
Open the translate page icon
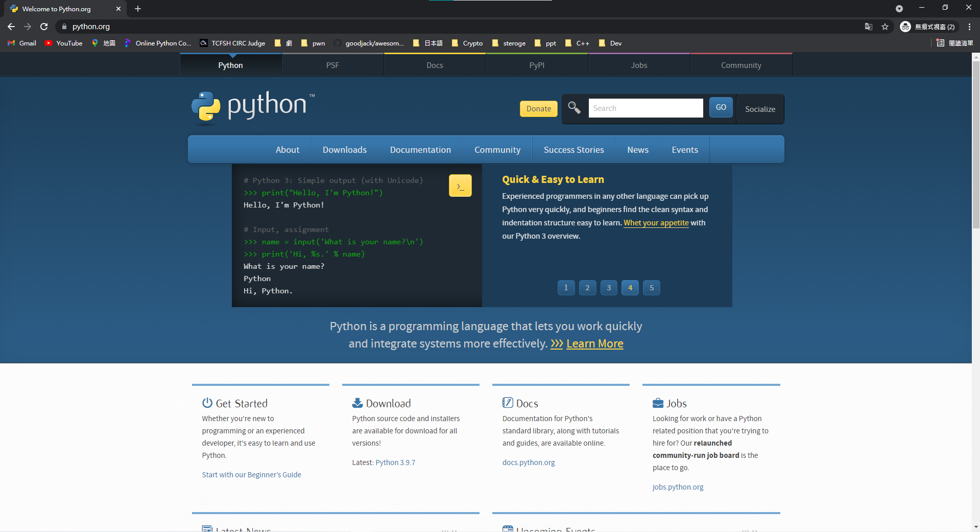(869, 27)
